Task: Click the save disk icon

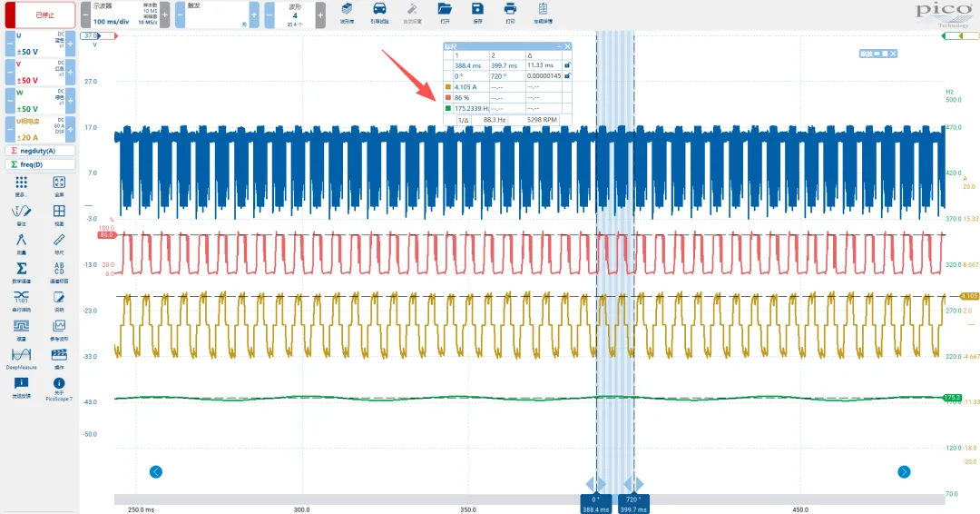Action: coord(477,12)
